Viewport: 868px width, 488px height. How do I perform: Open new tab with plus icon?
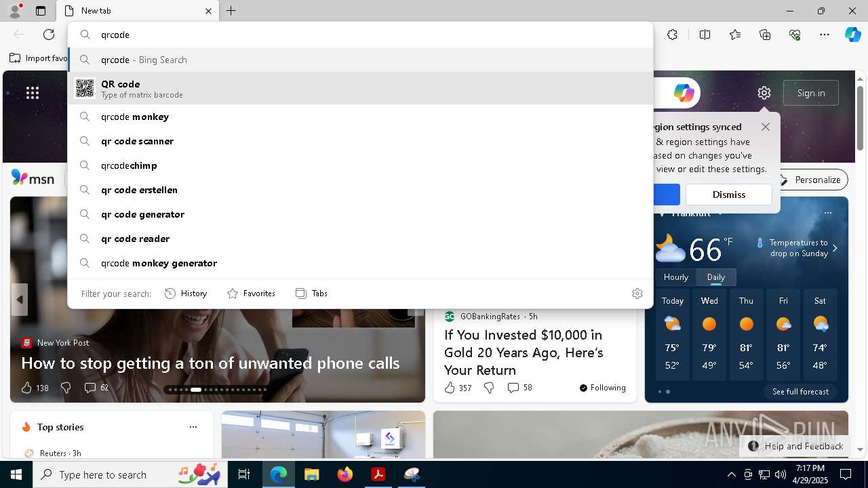231,11
